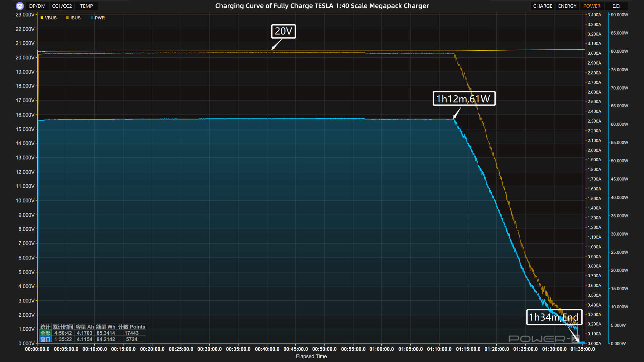Click the 01:00:00.0 time axis tick
Screen dimensions: 644x362
[382, 349]
